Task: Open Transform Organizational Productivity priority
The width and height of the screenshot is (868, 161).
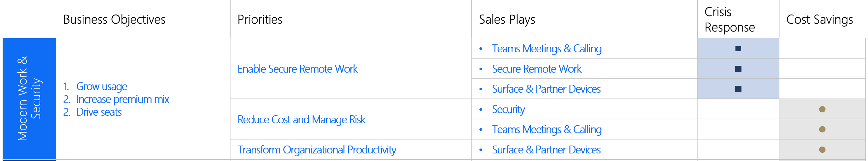Action: 317,149
